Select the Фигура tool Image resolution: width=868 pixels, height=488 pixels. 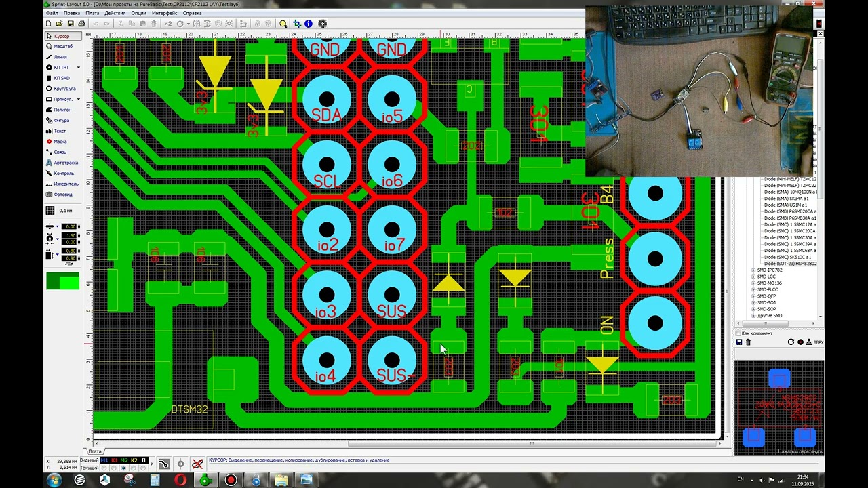(x=64, y=120)
